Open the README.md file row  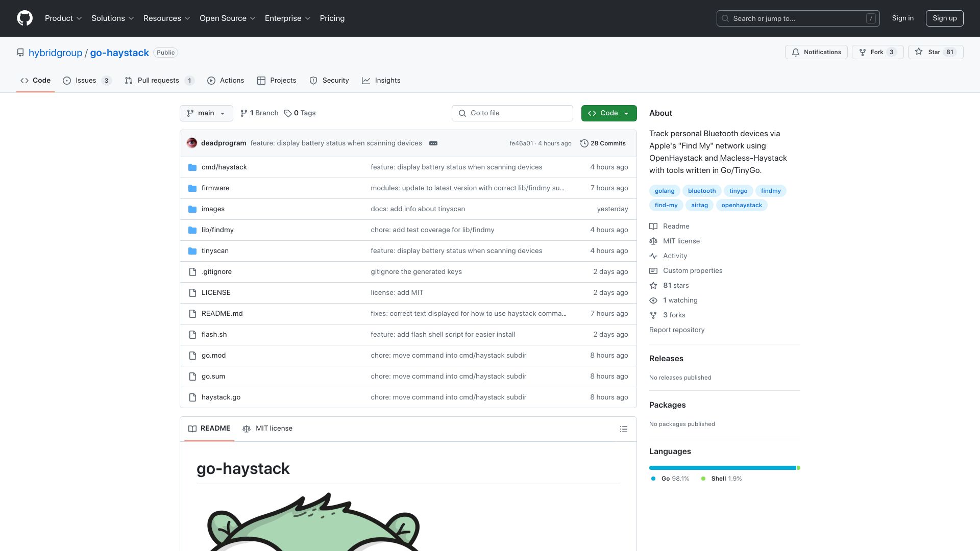click(x=408, y=314)
